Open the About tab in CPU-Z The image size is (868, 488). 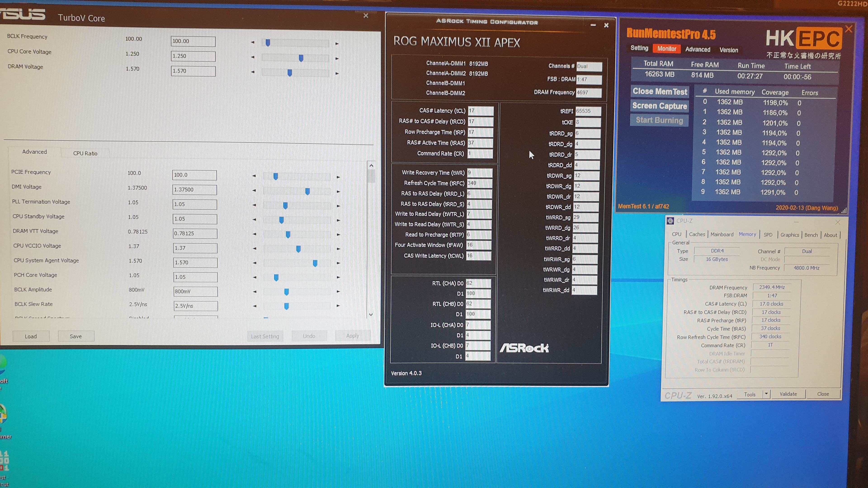coord(830,235)
